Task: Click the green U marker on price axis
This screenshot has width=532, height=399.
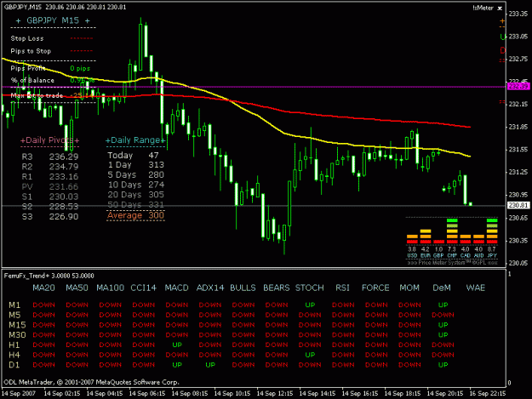Action: (502, 37)
